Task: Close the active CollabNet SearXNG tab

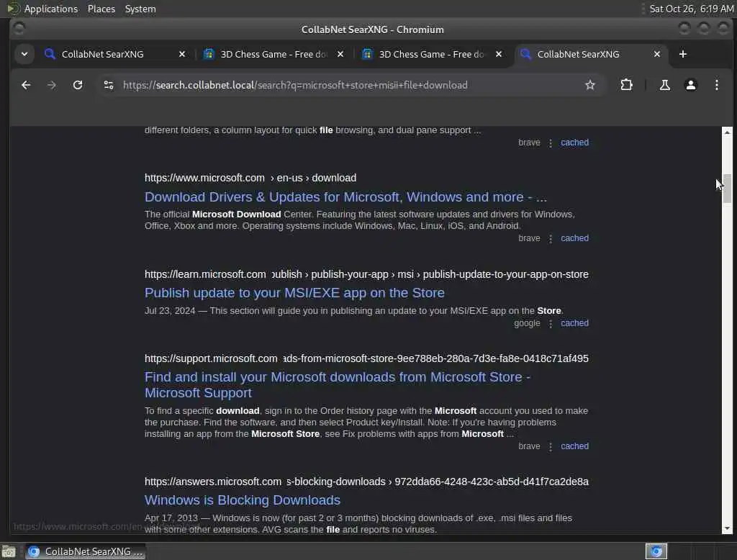Action: click(657, 54)
